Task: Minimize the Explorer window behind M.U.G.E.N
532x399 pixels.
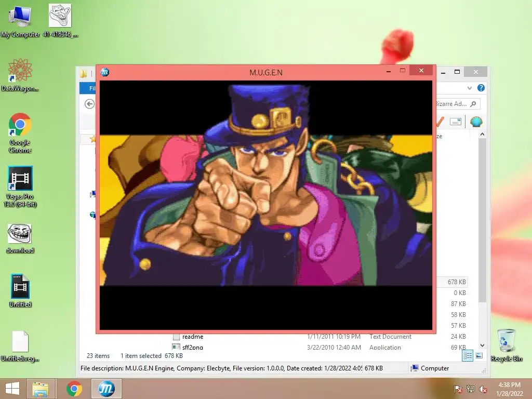Action: (443, 72)
